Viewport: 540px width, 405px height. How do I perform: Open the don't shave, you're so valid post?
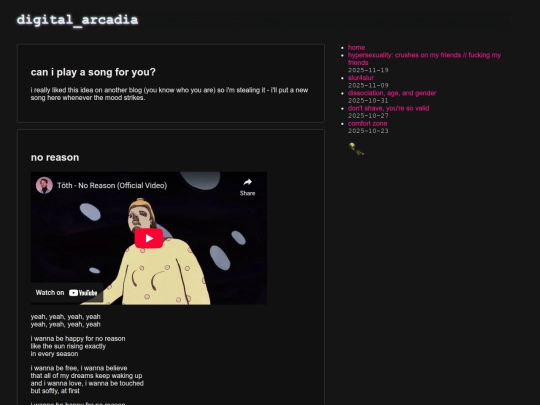388,108
